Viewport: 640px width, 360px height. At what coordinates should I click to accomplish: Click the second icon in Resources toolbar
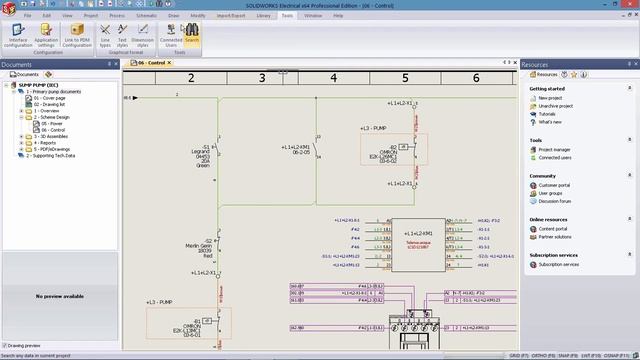pos(564,75)
